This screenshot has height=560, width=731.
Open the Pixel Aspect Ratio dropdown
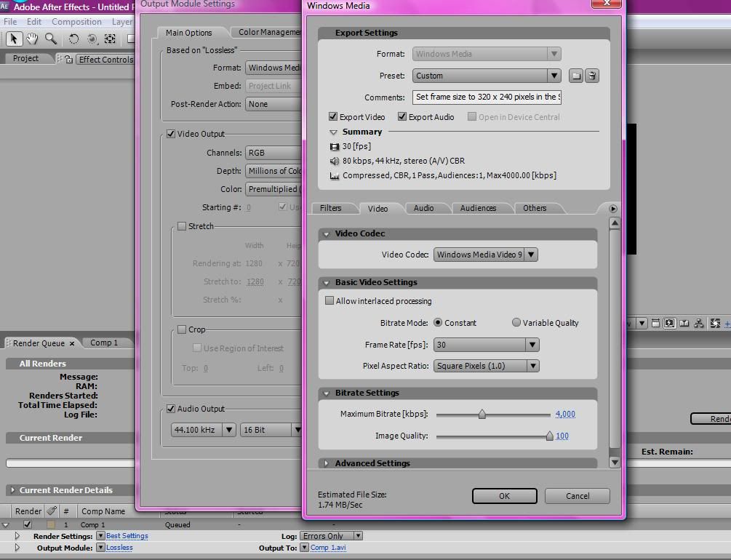pyautogui.click(x=532, y=366)
